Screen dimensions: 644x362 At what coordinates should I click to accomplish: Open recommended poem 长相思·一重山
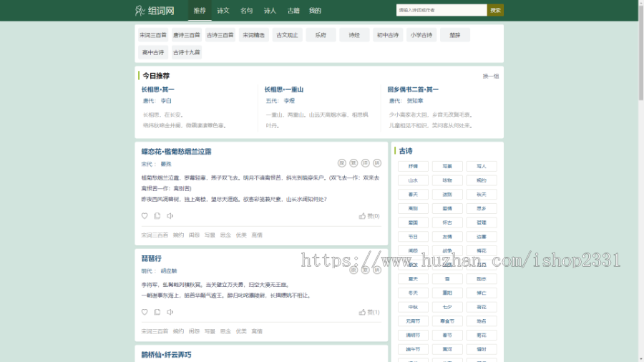click(284, 89)
